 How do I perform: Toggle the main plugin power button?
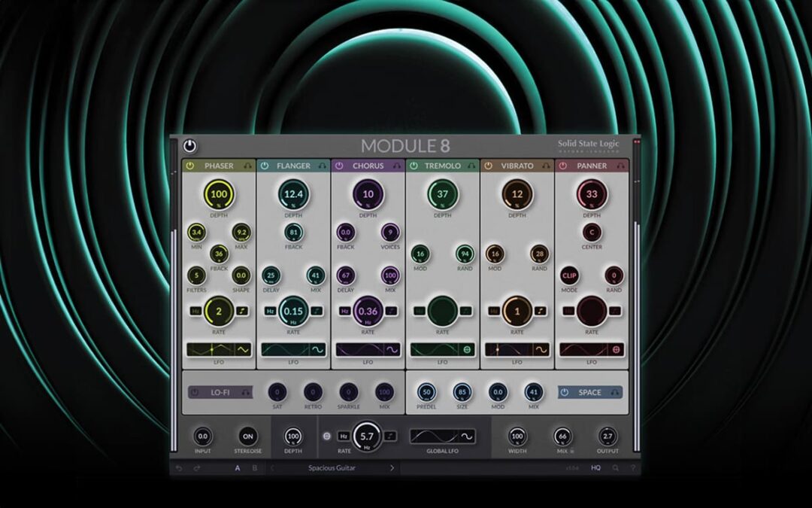[x=189, y=146]
